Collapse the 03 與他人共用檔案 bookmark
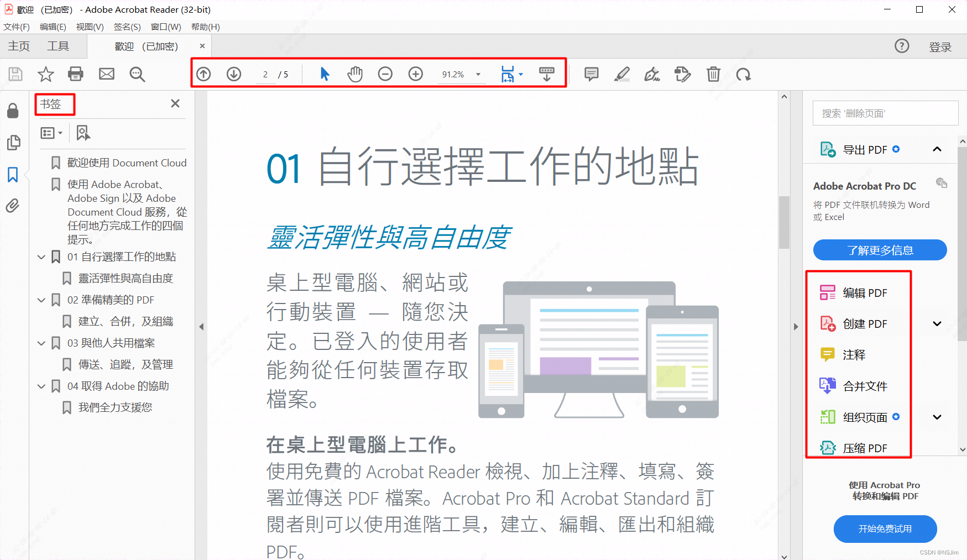 pyautogui.click(x=41, y=343)
